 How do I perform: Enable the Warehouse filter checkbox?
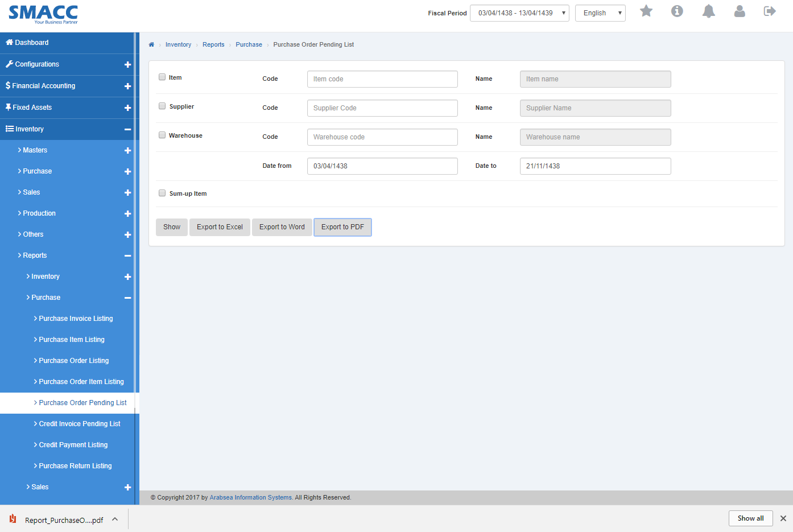(162, 135)
